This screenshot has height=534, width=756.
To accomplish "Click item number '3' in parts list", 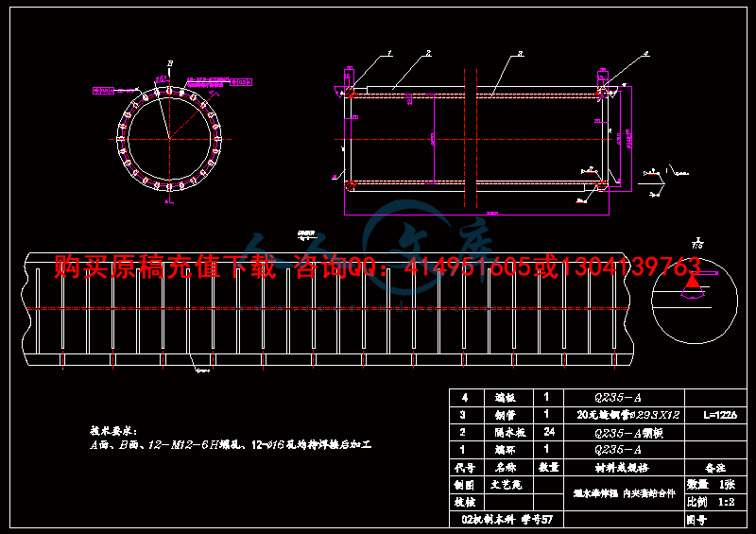I will coord(463,415).
